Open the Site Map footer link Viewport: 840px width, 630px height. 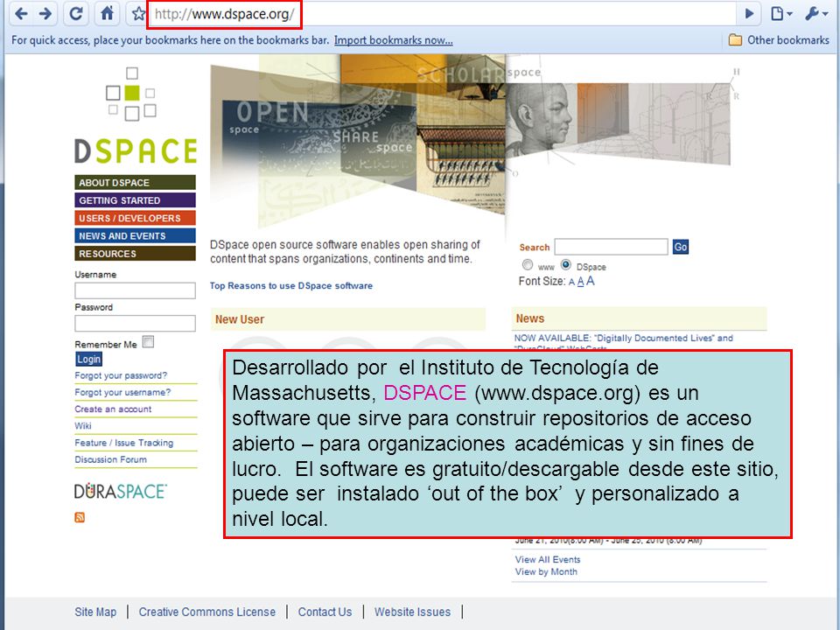[x=95, y=612]
